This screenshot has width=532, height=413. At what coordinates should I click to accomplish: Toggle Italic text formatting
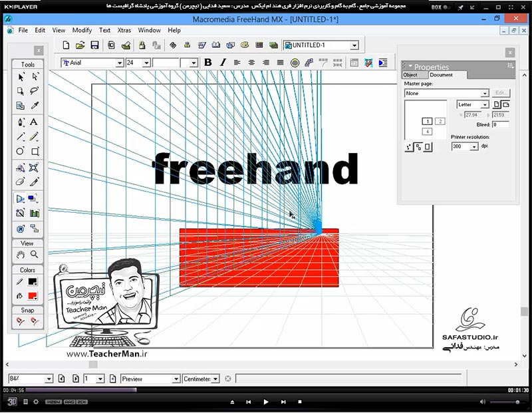coord(223,63)
